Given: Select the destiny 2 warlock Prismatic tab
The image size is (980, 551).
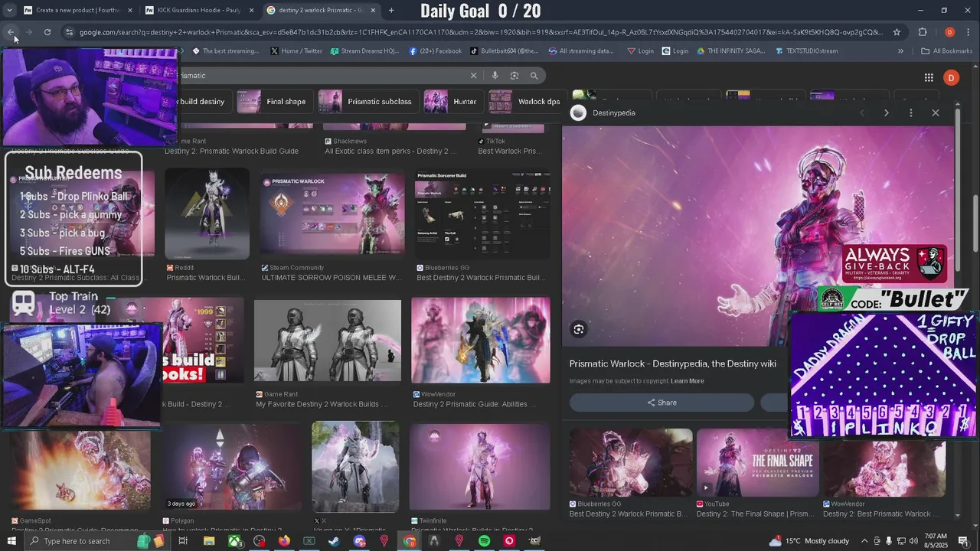Looking at the screenshot, I should tap(322, 10).
